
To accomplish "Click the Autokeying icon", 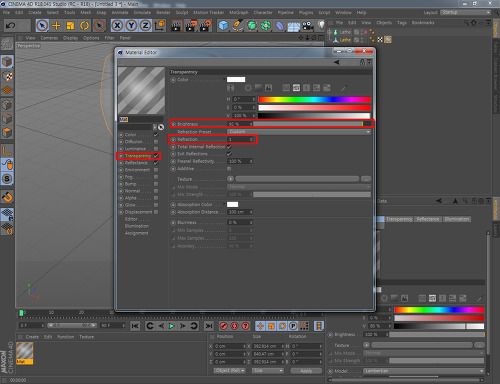I will [234, 326].
